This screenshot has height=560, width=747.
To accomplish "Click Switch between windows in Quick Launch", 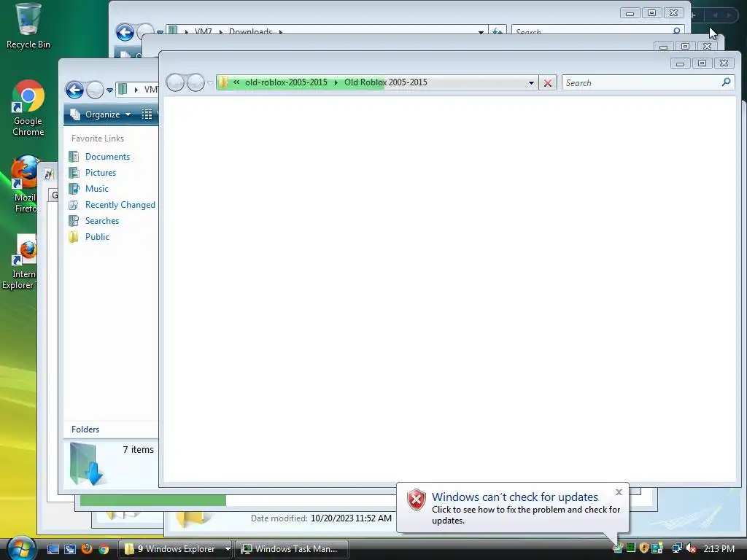I will point(69,549).
